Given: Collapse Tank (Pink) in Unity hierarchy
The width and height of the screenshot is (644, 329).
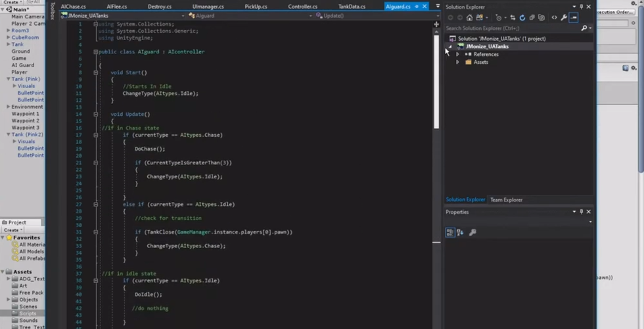Looking at the screenshot, I should [x=8, y=79].
